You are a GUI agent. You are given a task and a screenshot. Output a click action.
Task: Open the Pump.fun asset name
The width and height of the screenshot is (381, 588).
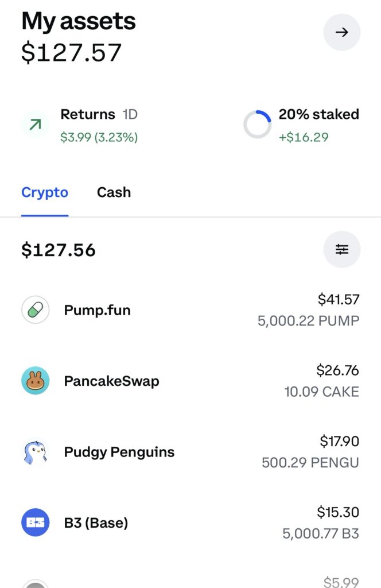(x=97, y=311)
